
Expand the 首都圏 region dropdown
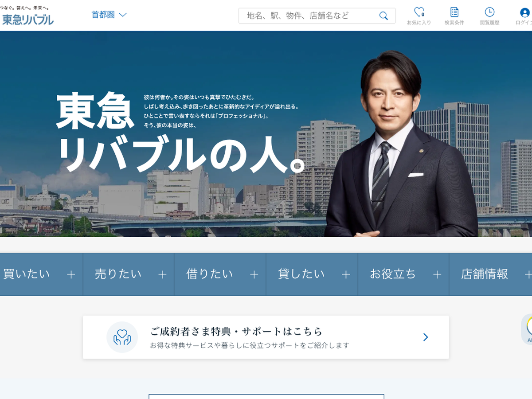pyautogui.click(x=109, y=15)
